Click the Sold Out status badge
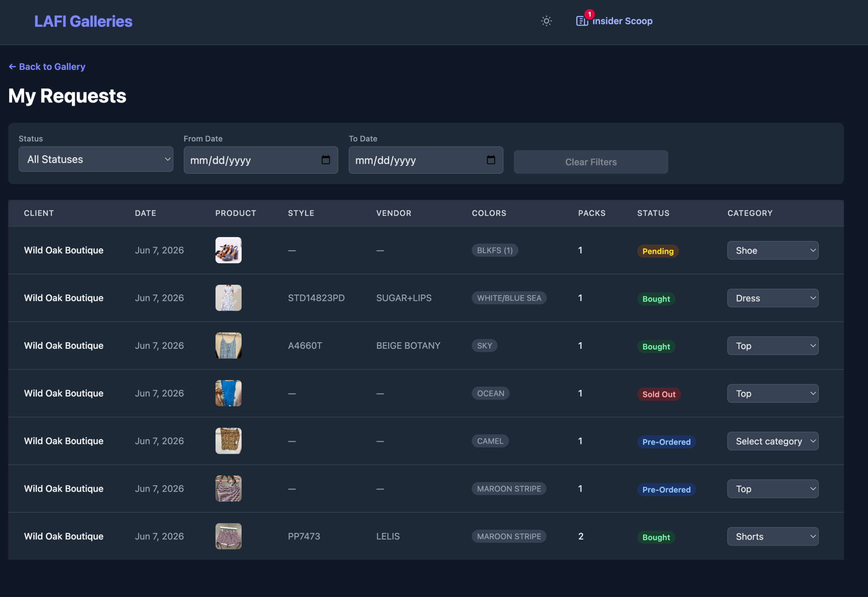This screenshot has width=868, height=597. (x=659, y=394)
